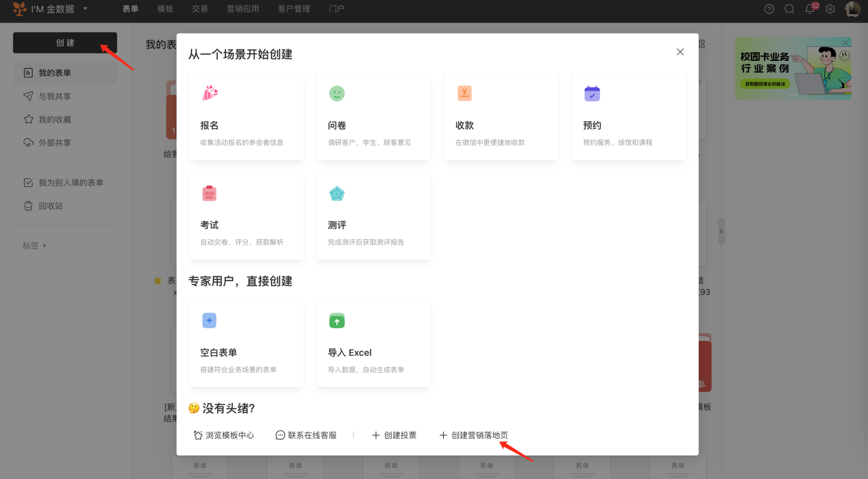
Task: Select 我的表单 in sidebar
Action: tap(65, 73)
